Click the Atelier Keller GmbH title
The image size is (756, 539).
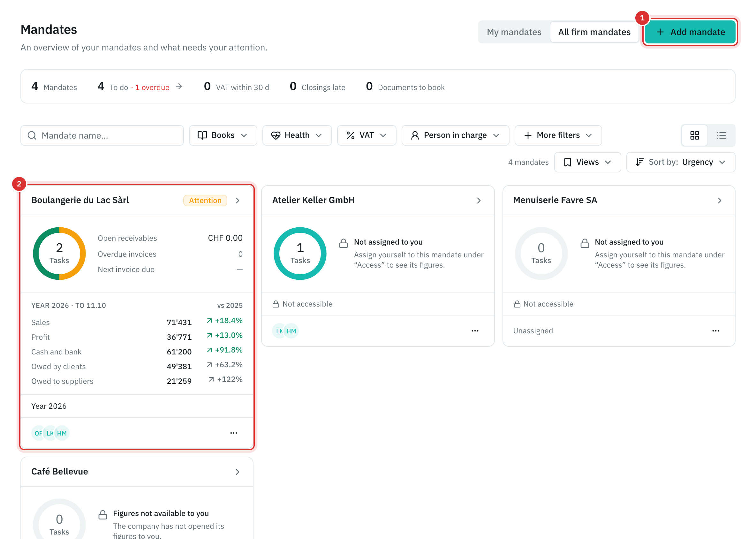pyautogui.click(x=313, y=200)
